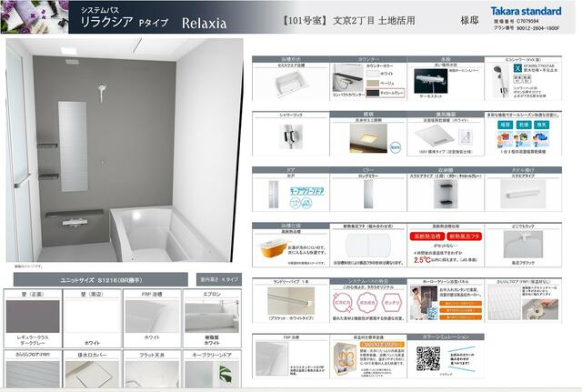Image resolution: width=582 pixels, height=392 pixels.
Task: Click the コンパクトカウンター photo
Action: point(347,77)
